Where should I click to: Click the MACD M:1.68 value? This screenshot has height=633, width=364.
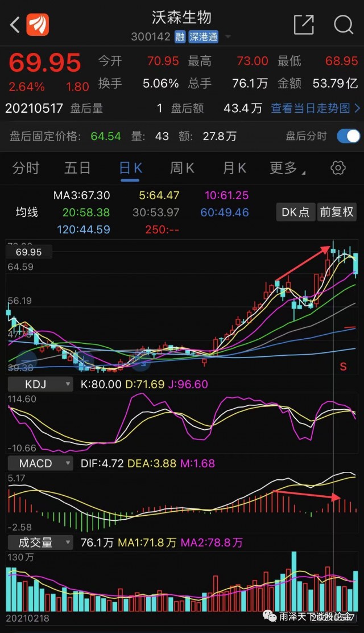click(197, 463)
